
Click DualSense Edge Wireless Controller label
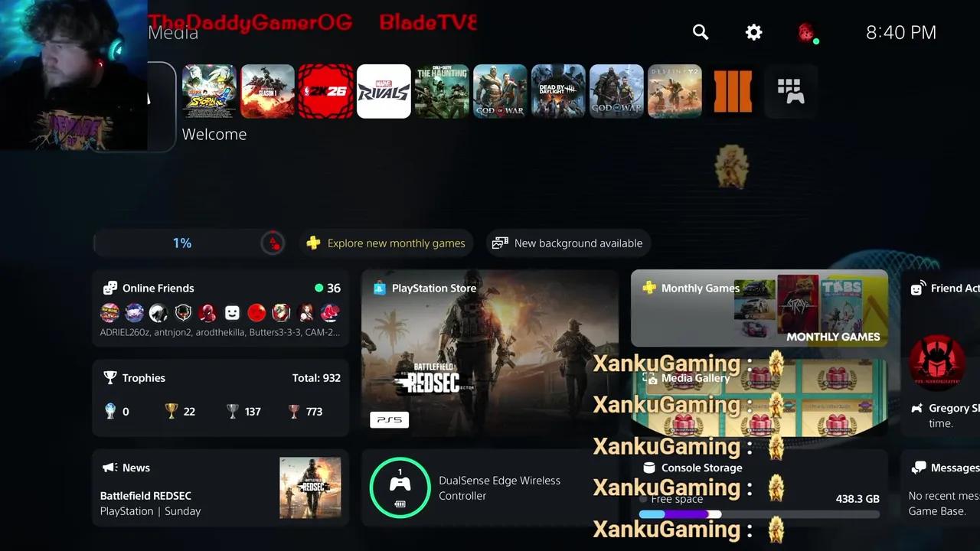coord(499,488)
